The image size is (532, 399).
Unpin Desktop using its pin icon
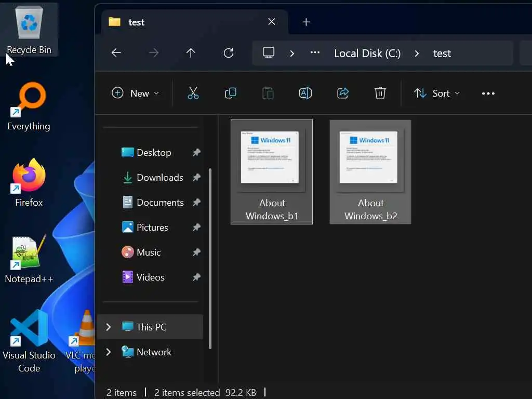pyautogui.click(x=196, y=153)
